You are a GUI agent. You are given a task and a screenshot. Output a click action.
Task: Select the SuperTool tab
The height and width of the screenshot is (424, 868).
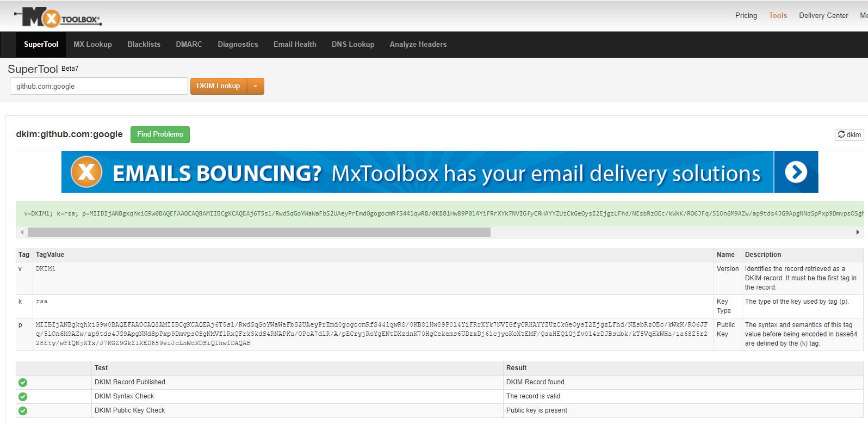pos(41,45)
